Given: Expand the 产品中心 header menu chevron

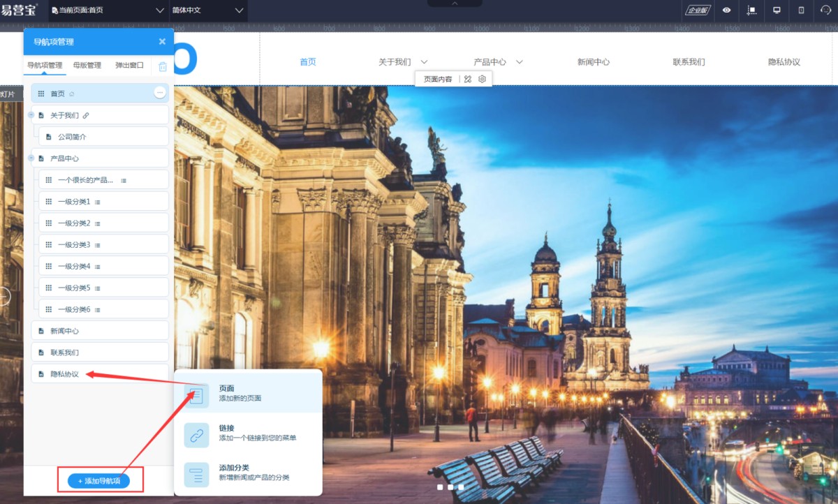Looking at the screenshot, I should coord(519,61).
